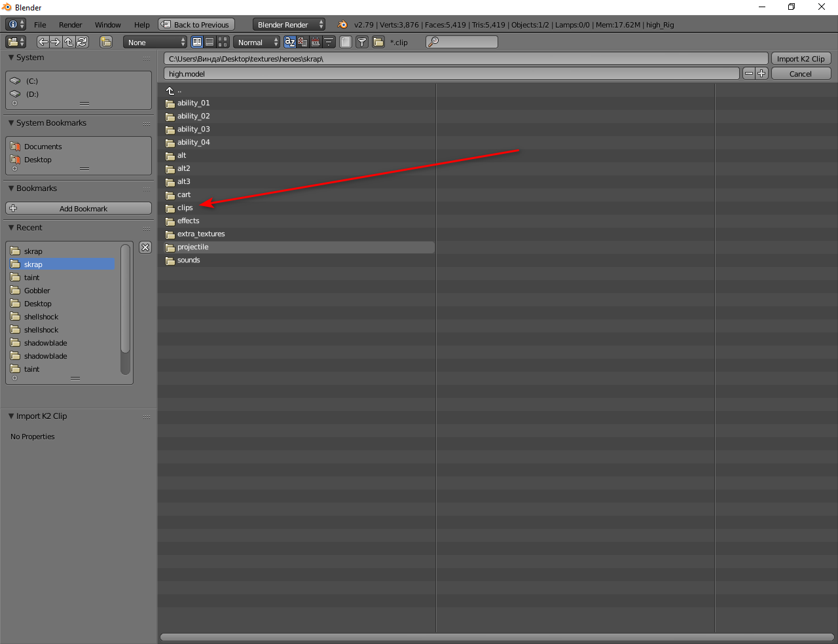Switch to short list display mode
The image size is (838, 644).
(x=197, y=42)
